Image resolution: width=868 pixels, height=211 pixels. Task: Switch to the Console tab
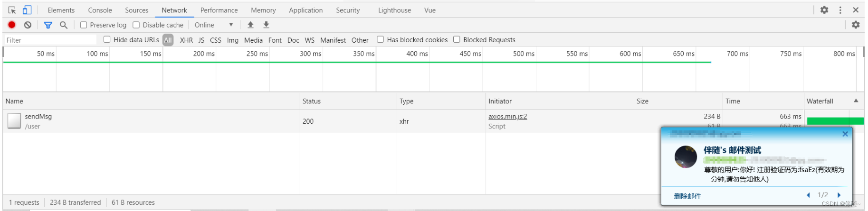100,10
